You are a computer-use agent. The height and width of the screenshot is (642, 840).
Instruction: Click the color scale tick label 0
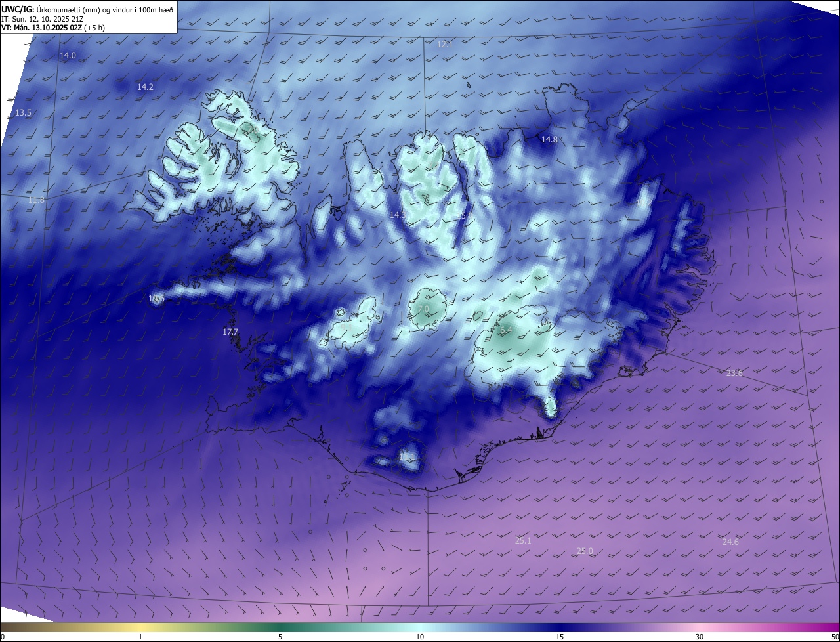pyautogui.click(x=3, y=637)
